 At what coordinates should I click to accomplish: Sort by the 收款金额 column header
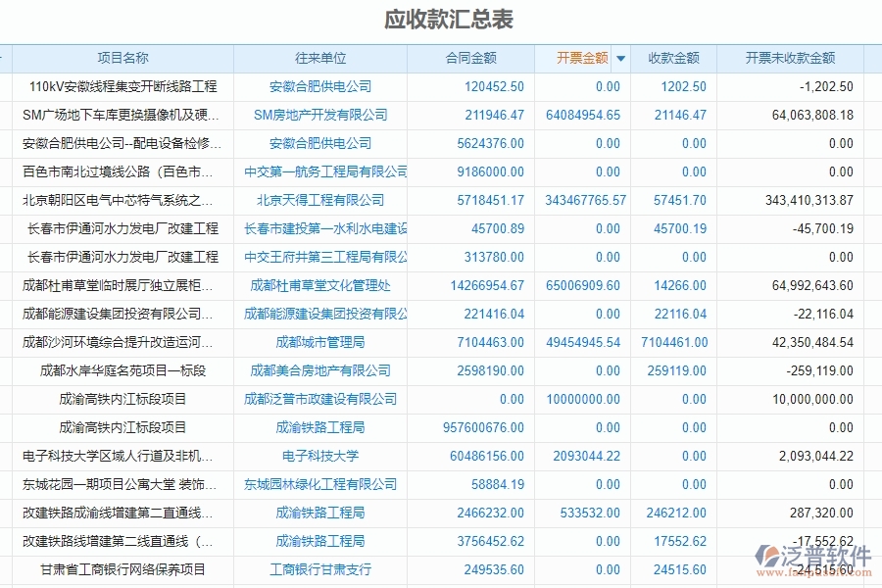click(672, 58)
